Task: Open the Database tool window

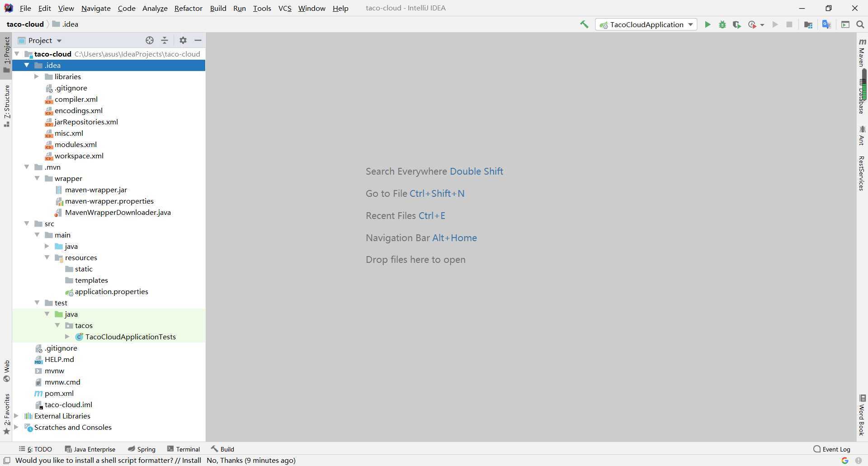Action: coord(862,96)
